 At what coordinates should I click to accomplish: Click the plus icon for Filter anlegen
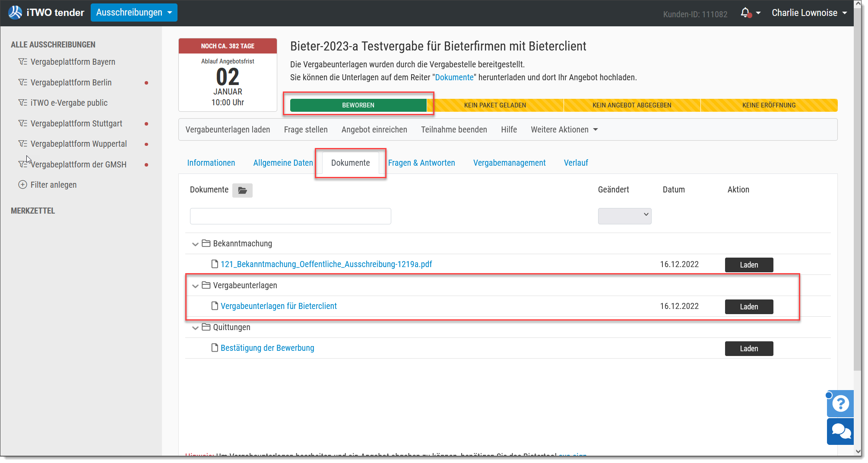[x=23, y=185]
